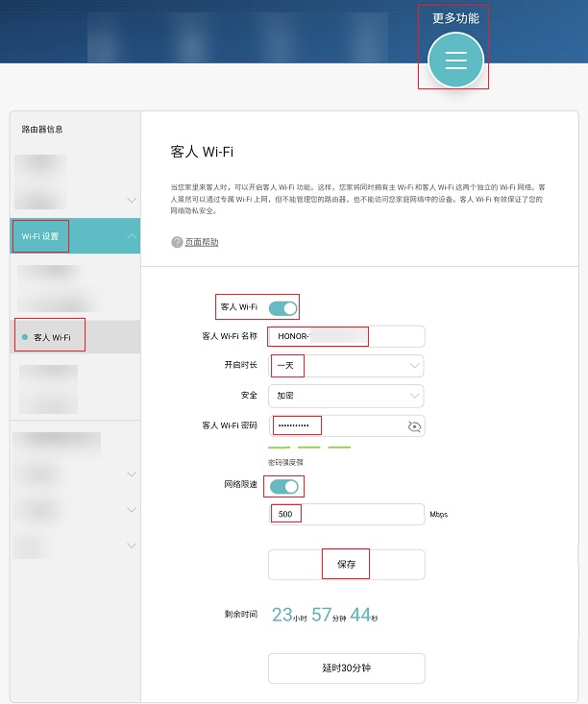Click the Mbps speed limit input field
Screen dimensions: 588x704
346,514
